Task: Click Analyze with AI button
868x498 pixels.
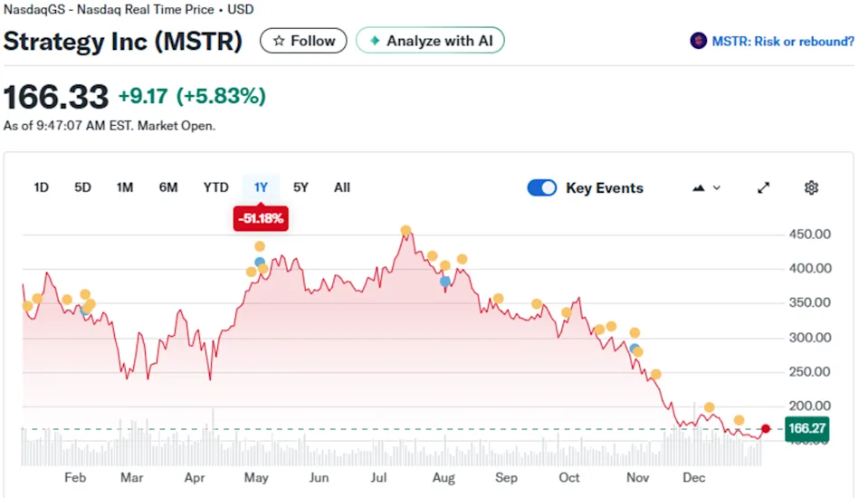Action: point(430,41)
